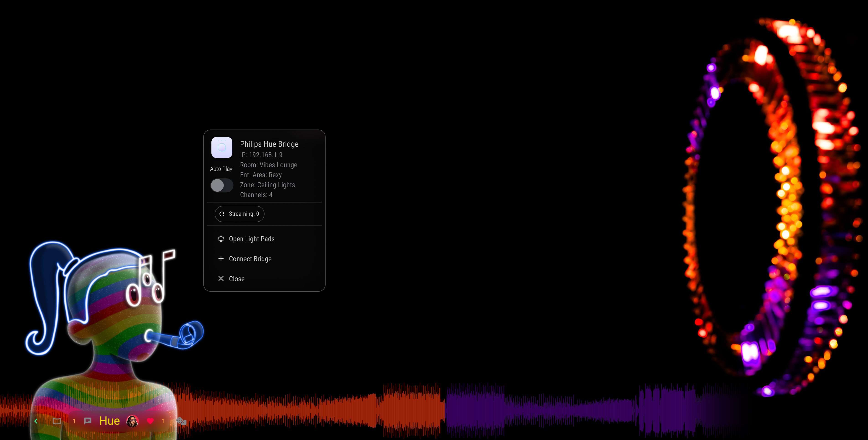Click the yellow Hue title label
This screenshot has height=440, width=868.
(109, 421)
